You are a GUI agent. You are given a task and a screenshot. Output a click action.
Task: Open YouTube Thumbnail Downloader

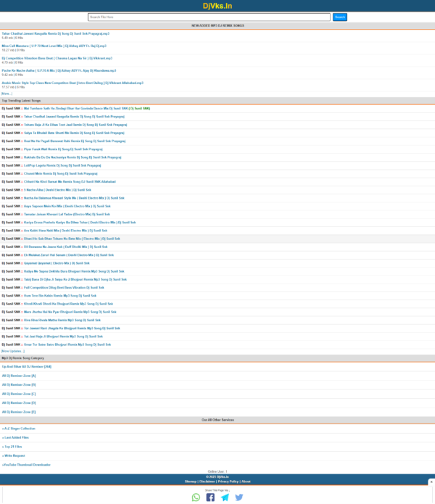click(x=26, y=465)
